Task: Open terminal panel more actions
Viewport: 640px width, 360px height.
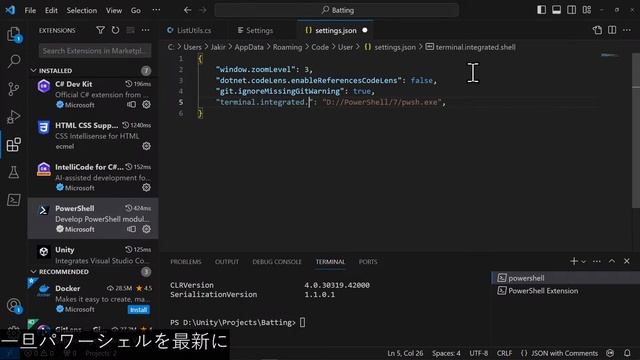Action: [597, 261]
